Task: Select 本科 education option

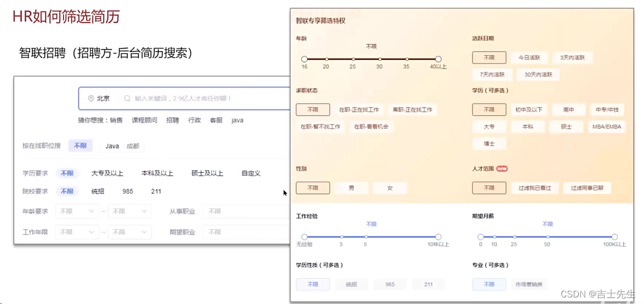Action: coord(528,127)
